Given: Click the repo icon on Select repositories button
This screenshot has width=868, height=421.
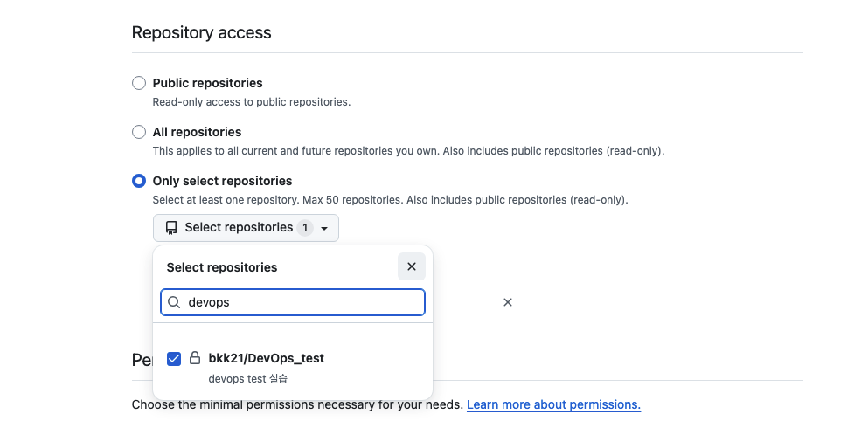Looking at the screenshot, I should click(x=171, y=228).
